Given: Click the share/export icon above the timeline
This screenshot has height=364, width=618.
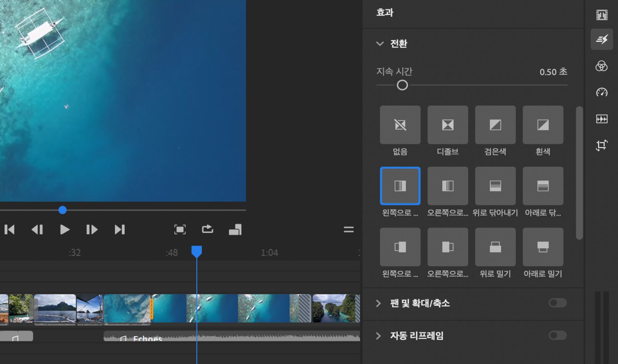Looking at the screenshot, I should click(208, 229).
